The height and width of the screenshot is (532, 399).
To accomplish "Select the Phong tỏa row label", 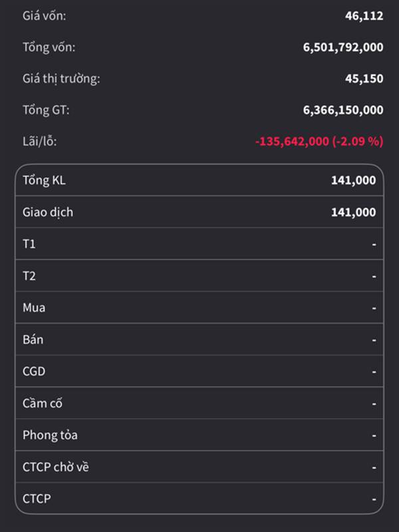I will point(50,435).
